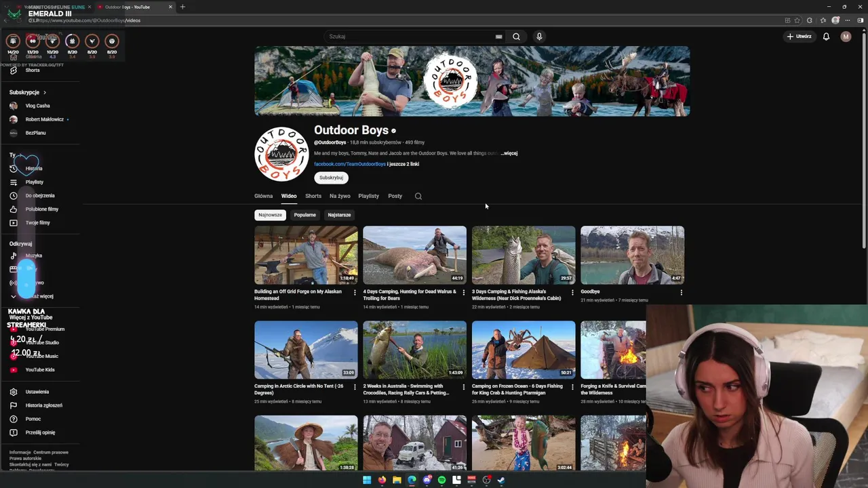868x488 pixels.
Task: Switch to the channel Shorts tab
Action: point(313,196)
